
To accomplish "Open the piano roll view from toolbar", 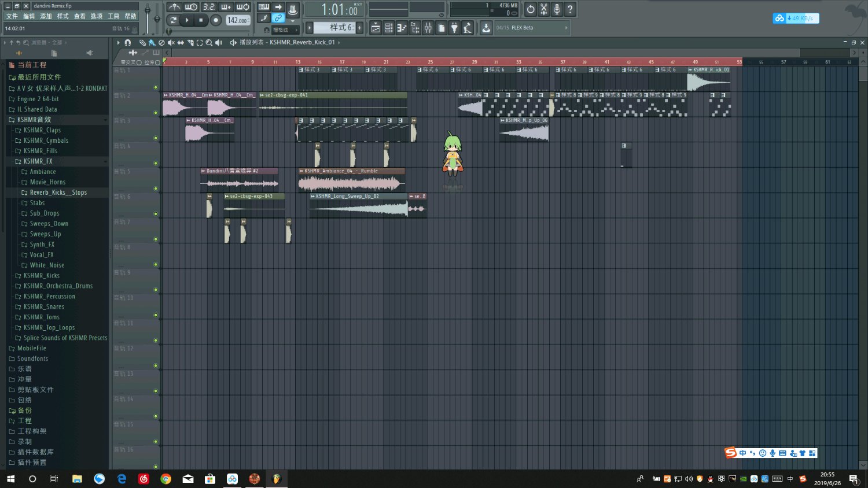I will pyautogui.click(x=402, y=28).
